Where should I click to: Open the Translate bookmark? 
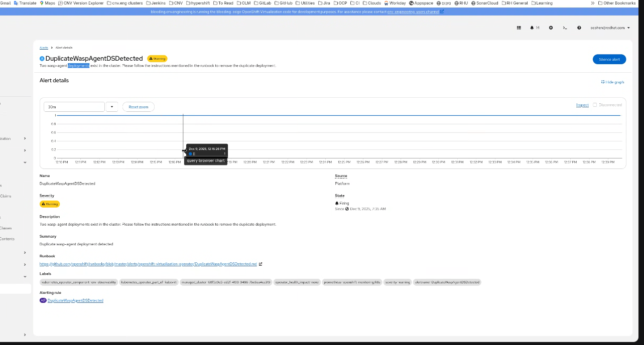(x=25, y=3)
